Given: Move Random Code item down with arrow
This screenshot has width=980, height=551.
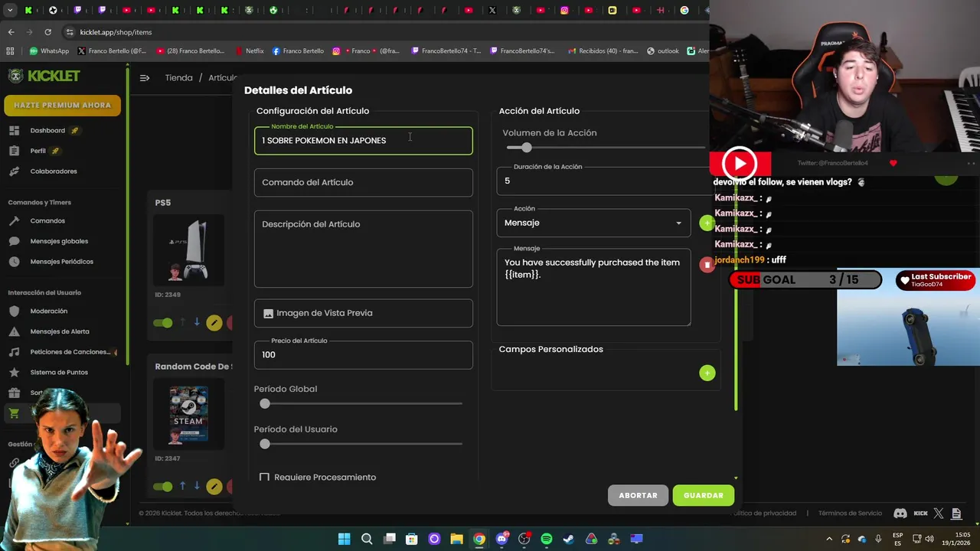Looking at the screenshot, I should (x=197, y=486).
